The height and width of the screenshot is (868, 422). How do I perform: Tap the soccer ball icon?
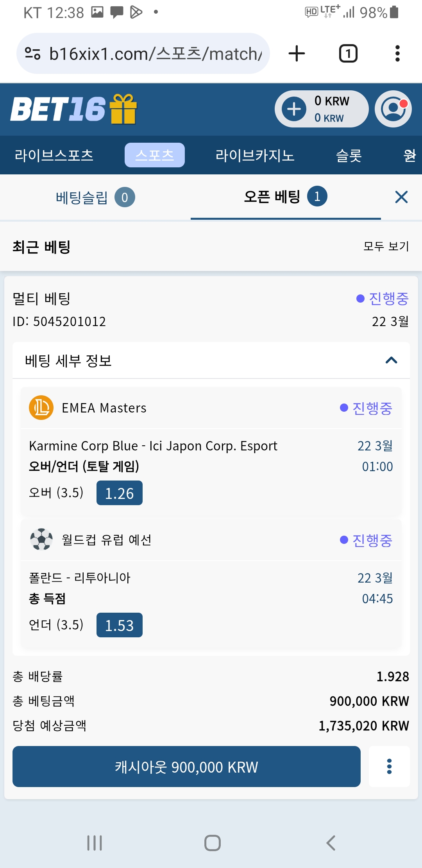click(x=41, y=540)
